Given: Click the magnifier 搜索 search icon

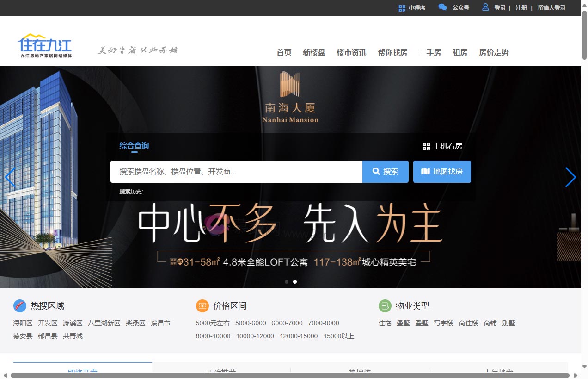Looking at the screenshot, I should [x=376, y=171].
